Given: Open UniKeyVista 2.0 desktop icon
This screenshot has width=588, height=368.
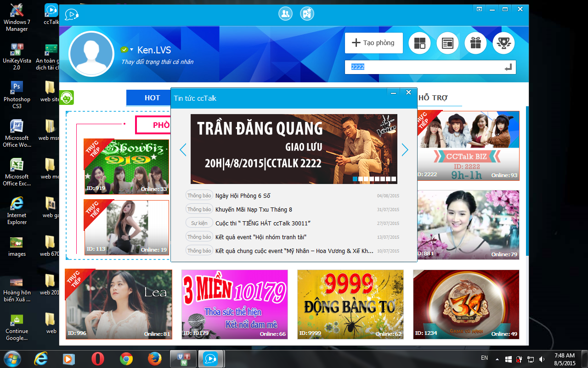Looking at the screenshot, I should [x=17, y=56].
